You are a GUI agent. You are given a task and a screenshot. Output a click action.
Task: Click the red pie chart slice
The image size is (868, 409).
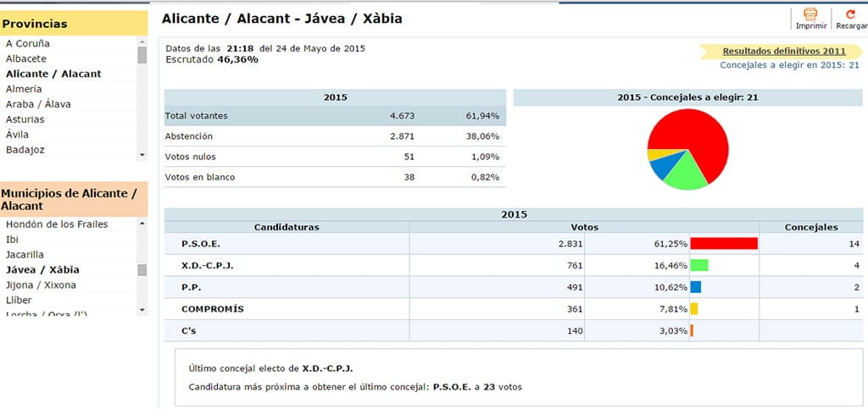[x=699, y=140]
